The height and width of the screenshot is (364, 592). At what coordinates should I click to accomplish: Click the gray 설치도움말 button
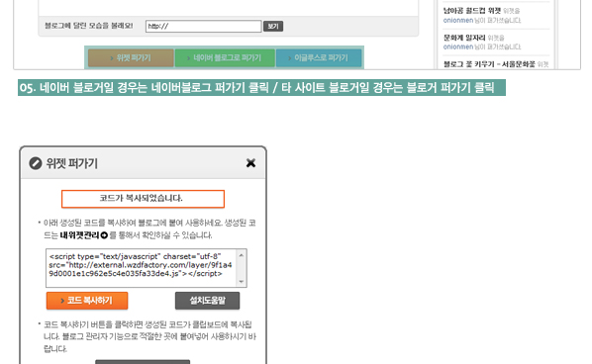(x=207, y=301)
